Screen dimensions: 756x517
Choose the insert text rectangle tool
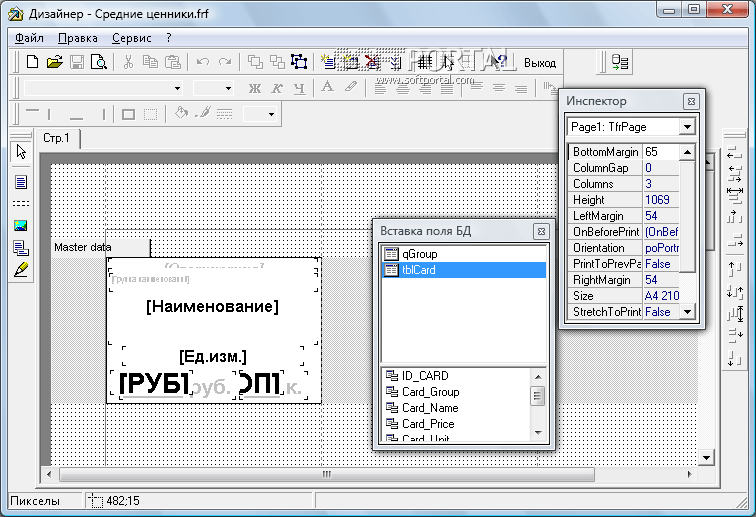(x=21, y=182)
